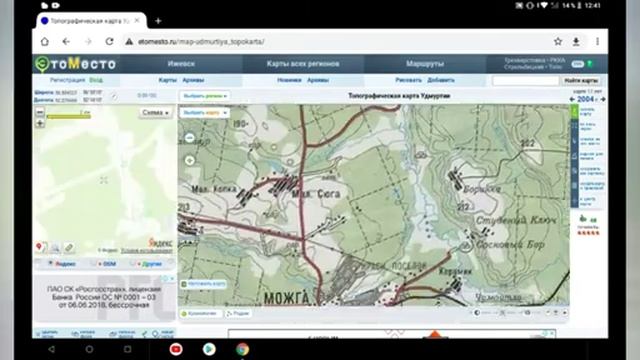This screenshot has height=360, width=640.
Task: Open the 2004 year selector
Action: tap(587, 99)
